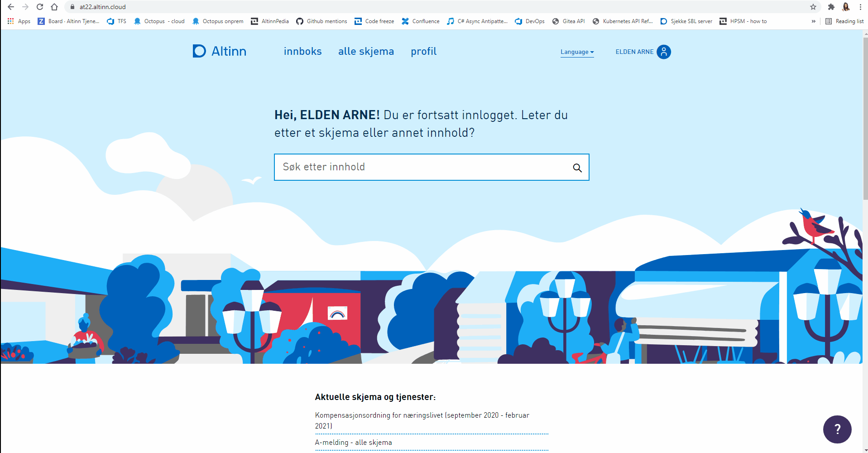Click the magnifying glass search icon
868x453 pixels.
pyautogui.click(x=577, y=168)
